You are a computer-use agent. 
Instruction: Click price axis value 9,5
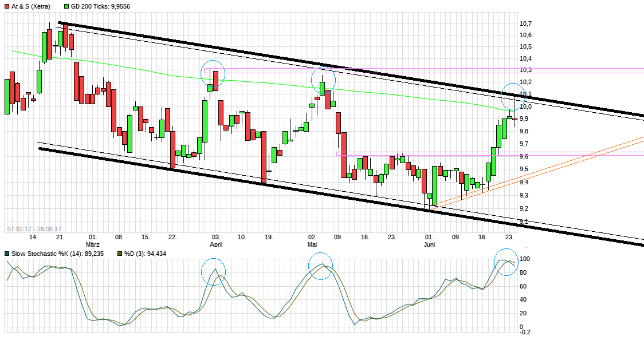[524, 169]
